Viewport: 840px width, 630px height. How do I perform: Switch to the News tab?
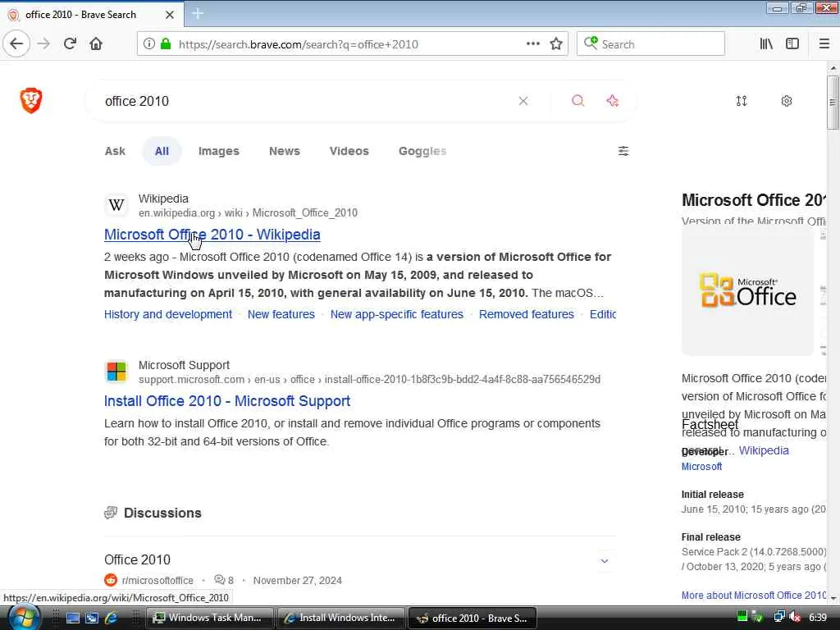(285, 151)
